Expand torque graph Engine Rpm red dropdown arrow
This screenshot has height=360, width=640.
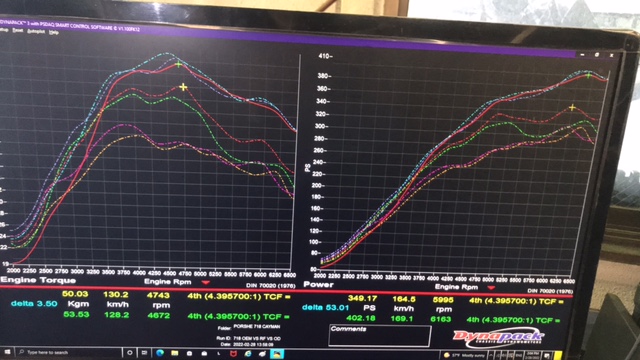(x=205, y=282)
